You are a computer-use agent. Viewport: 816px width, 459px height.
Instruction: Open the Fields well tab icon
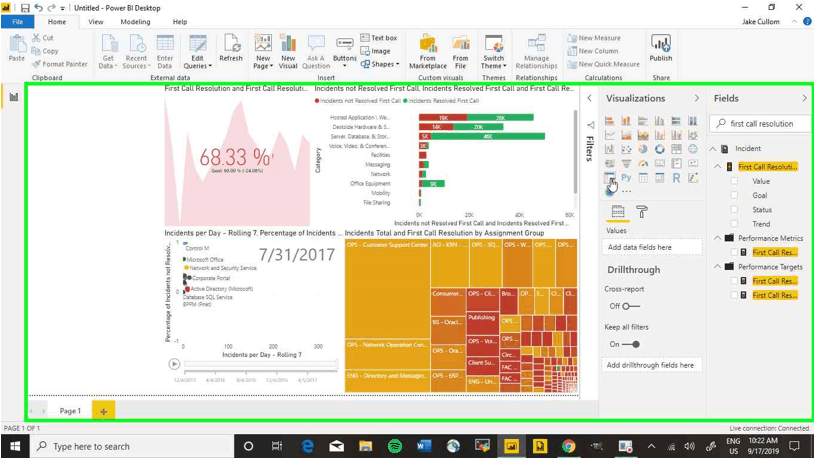[x=618, y=212]
